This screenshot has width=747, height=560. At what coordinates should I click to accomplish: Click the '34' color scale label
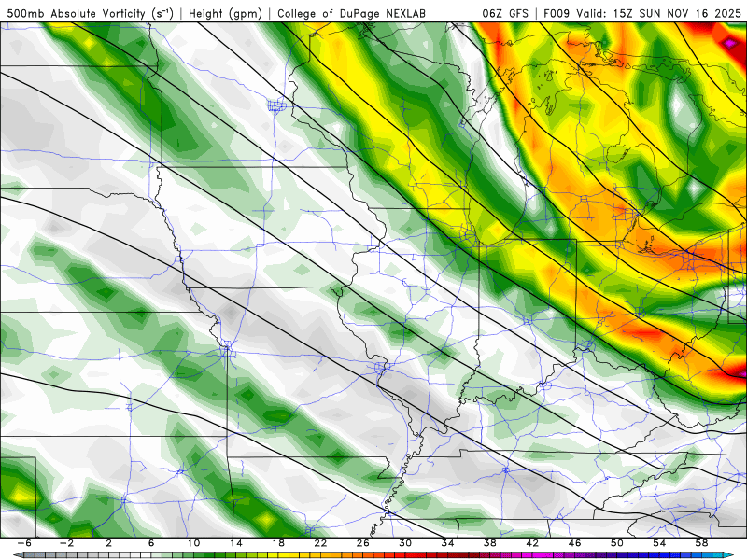[x=448, y=543]
